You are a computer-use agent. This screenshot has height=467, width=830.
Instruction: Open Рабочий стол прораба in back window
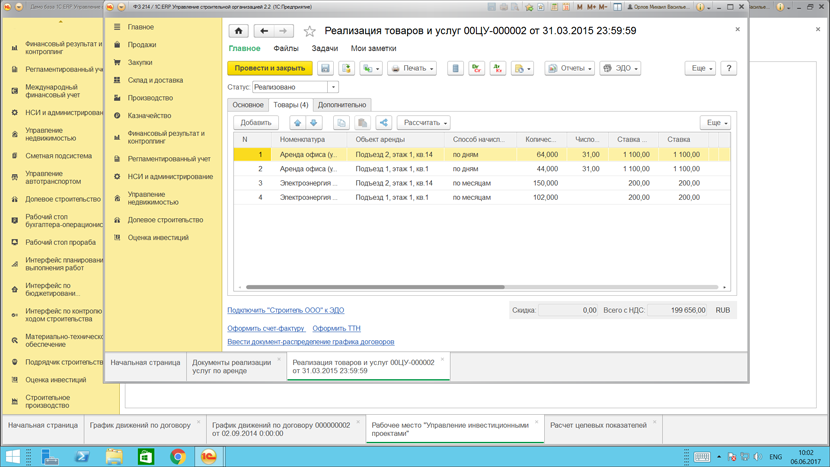coord(60,243)
